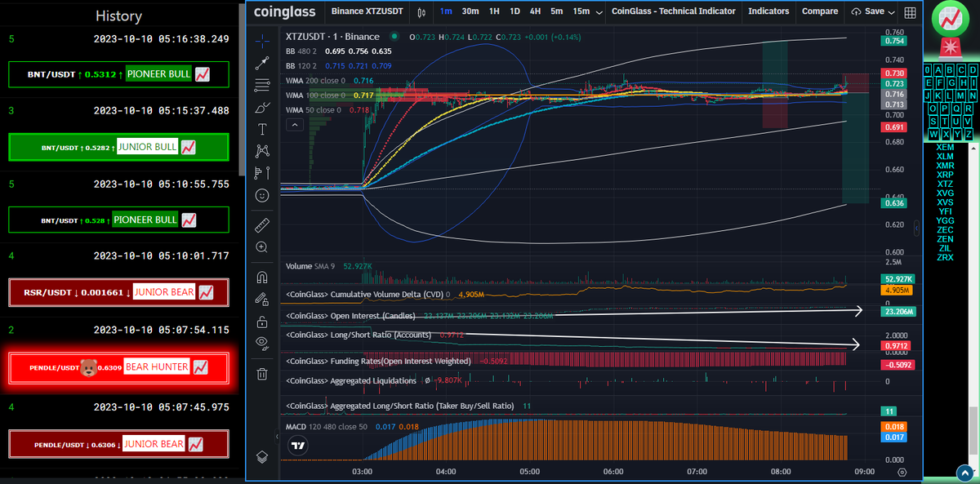
Task: Filter coin list by letter Z
Action: tap(969, 134)
